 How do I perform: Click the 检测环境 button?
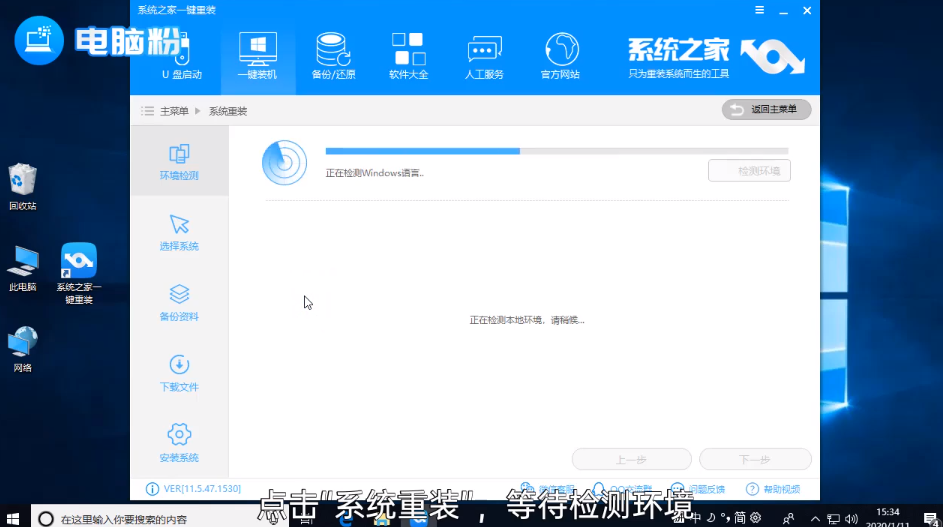[749, 171]
